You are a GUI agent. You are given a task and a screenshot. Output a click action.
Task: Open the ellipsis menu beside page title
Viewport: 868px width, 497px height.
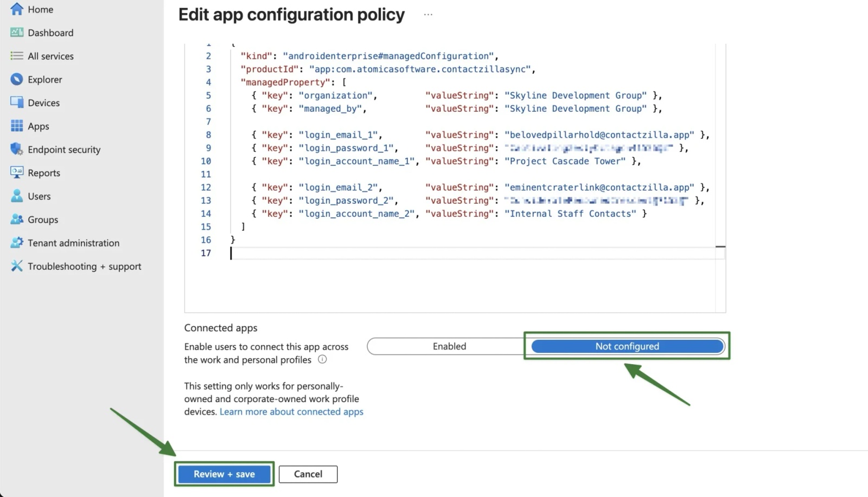pos(428,15)
